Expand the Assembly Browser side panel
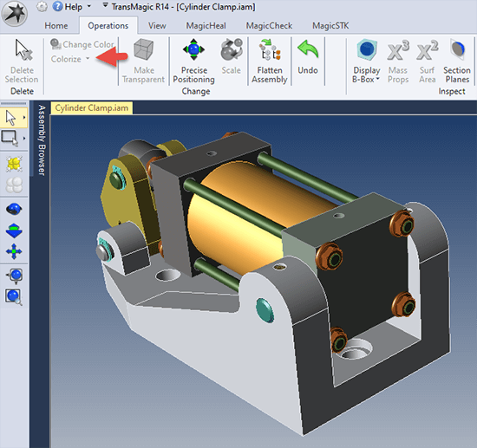 tap(42, 140)
